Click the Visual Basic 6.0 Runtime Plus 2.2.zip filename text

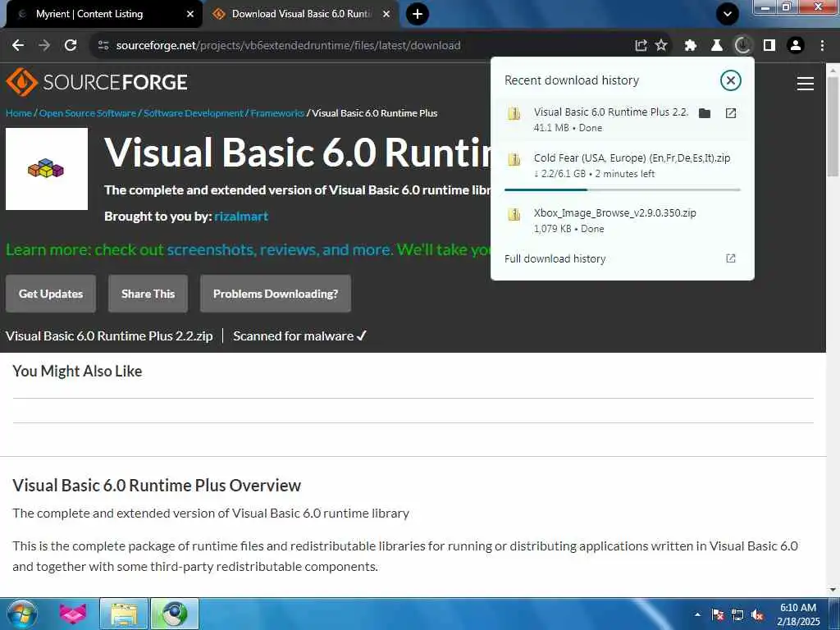[x=109, y=336]
